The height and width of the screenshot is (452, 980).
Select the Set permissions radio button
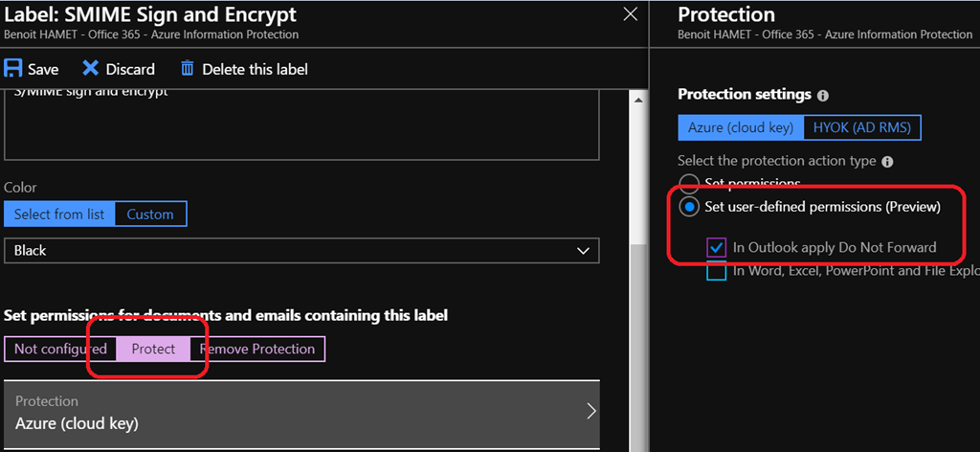[x=688, y=182]
